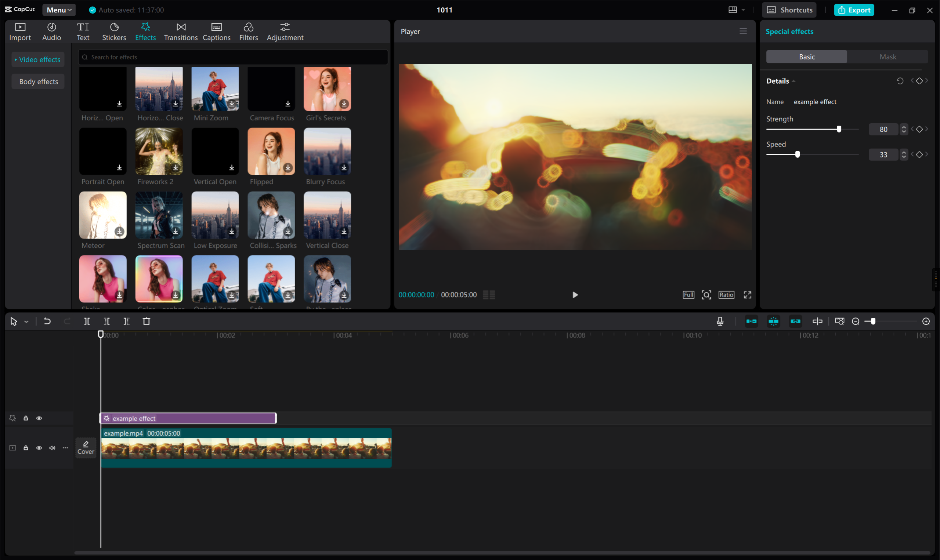Expand the selection tool dropdown arrow
This screenshot has width=940, height=560.
coord(26,321)
